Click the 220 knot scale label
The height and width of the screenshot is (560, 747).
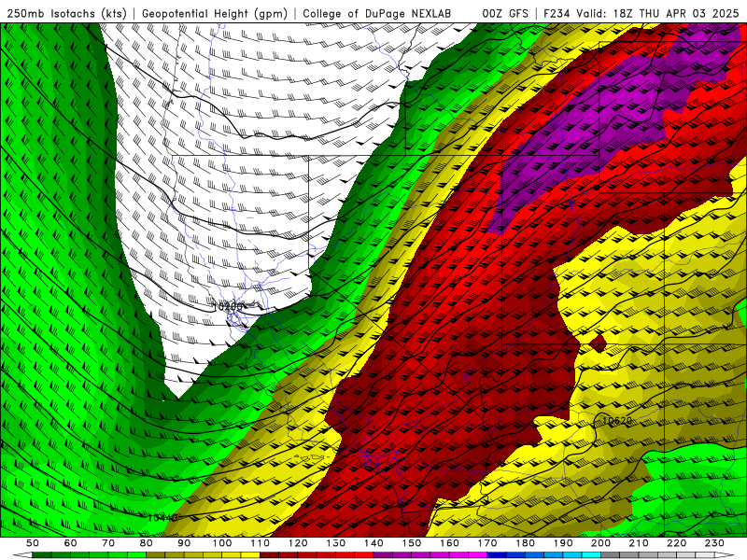coord(676,543)
